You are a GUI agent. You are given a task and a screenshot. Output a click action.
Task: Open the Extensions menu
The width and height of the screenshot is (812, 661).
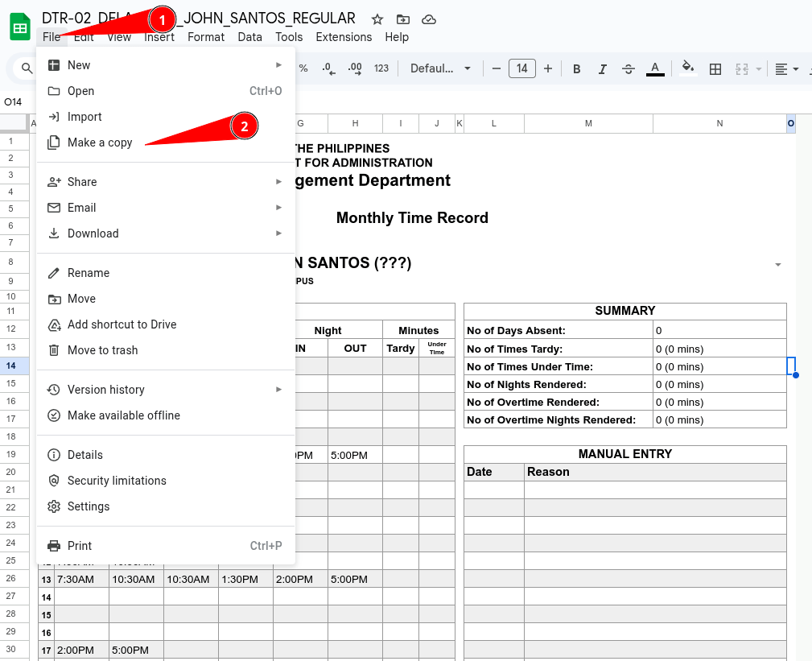[x=344, y=37]
